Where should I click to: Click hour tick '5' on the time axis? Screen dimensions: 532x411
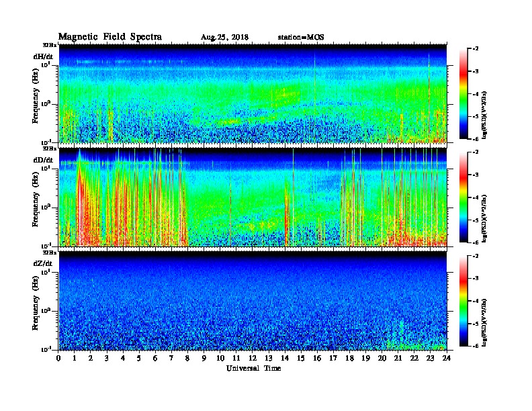click(139, 358)
